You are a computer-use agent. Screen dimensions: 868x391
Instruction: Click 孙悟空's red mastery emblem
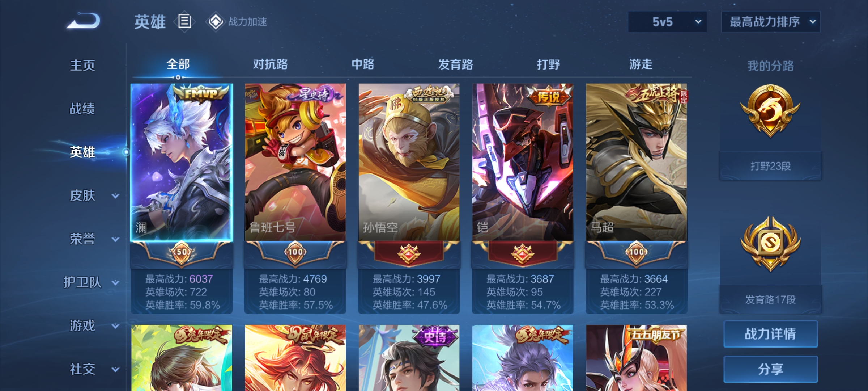409,253
